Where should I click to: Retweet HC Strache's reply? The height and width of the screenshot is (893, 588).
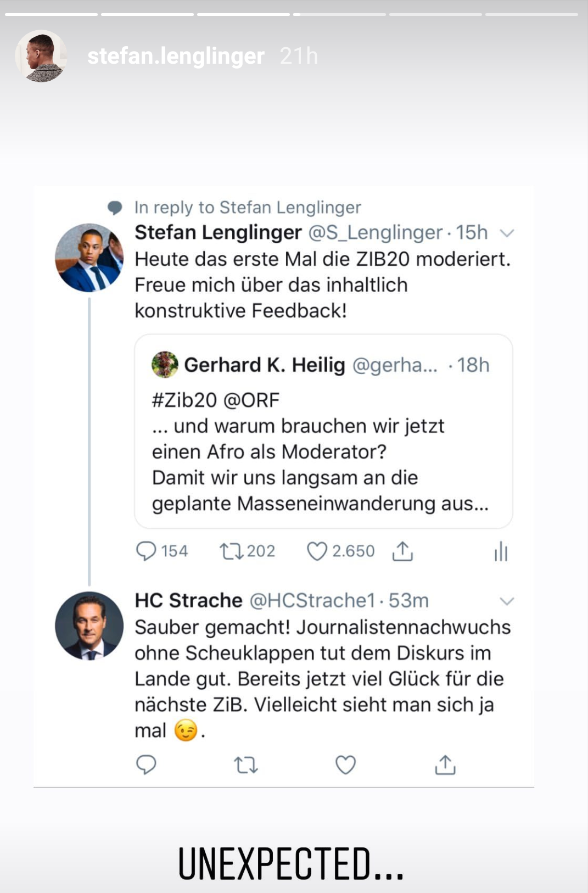245,765
